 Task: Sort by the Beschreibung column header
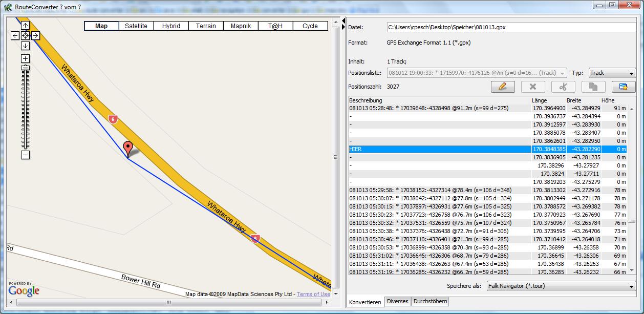coord(440,100)
